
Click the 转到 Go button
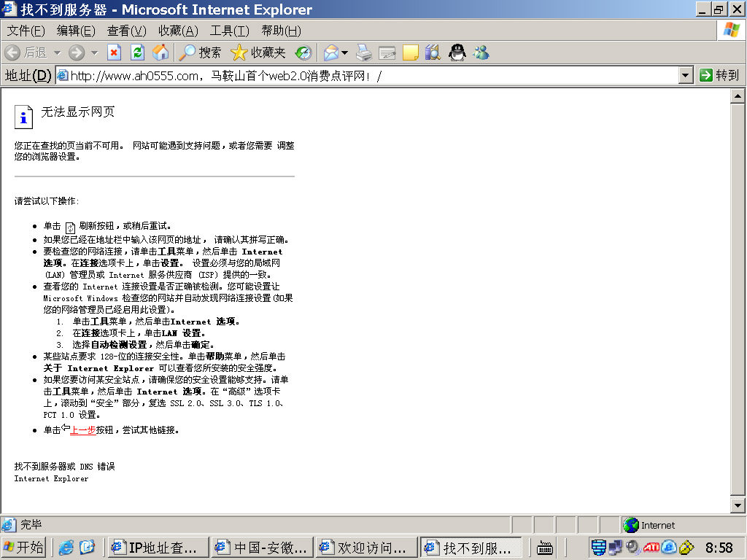(x=719, y=76)
